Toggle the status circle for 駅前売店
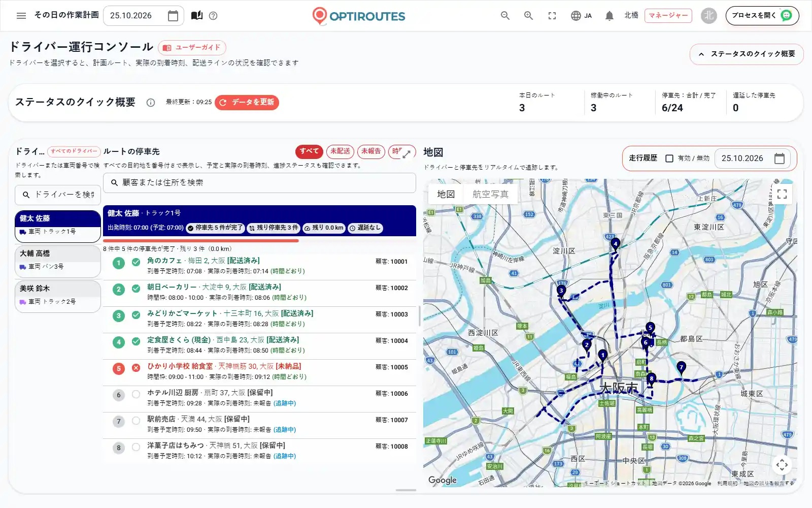Image resolution: width=812 pixels, height=508 pixels. coord(136,421)
